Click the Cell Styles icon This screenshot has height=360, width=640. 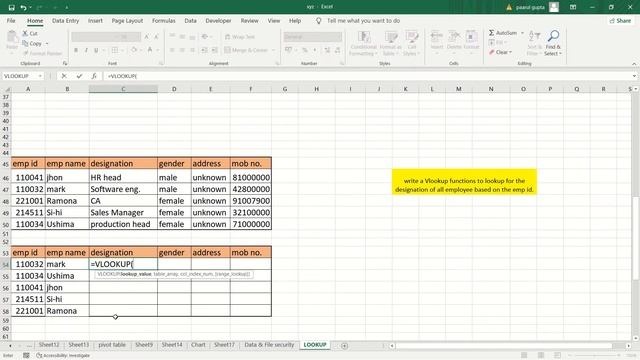pos(412,37)
